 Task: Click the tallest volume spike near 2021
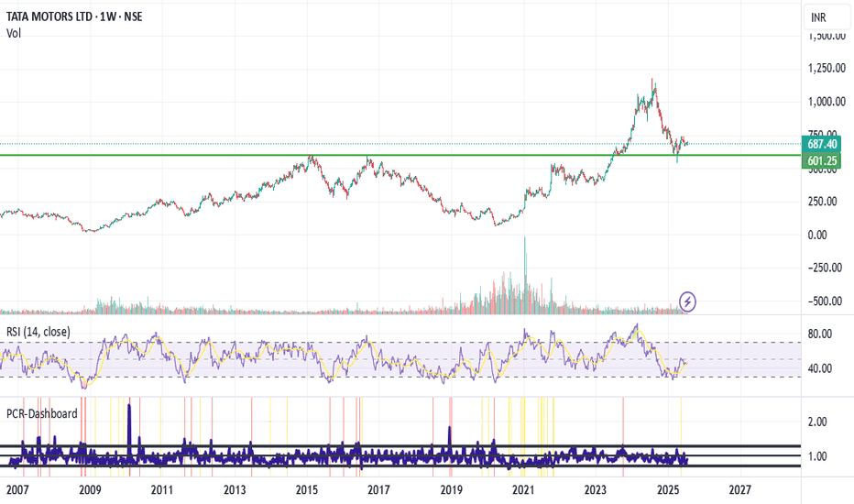pos(526,275)
